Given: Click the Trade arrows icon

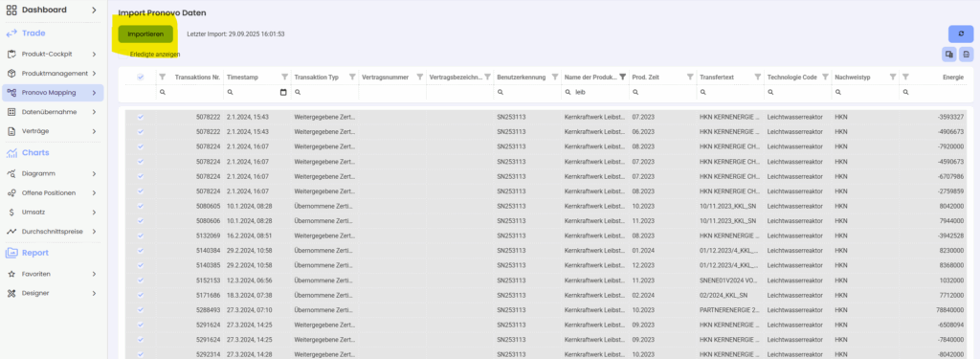Looking at the screenshot, I should pyautogui.click(x=11, y=34).
